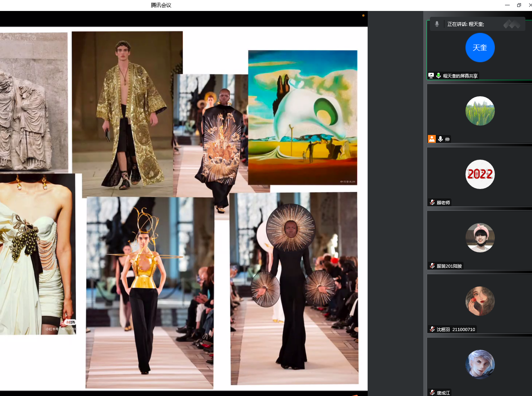Restore down the Tencent Meeting window

(519, 5)
